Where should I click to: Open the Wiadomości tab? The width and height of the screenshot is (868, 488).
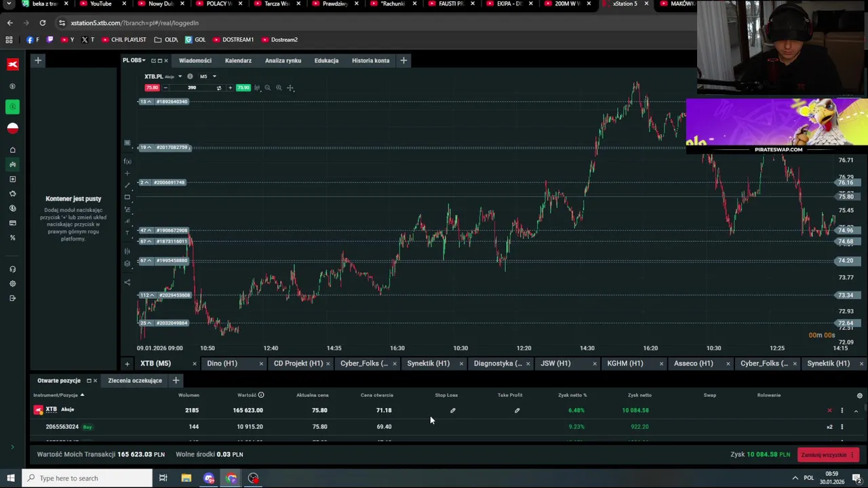(x=195, y=61)
